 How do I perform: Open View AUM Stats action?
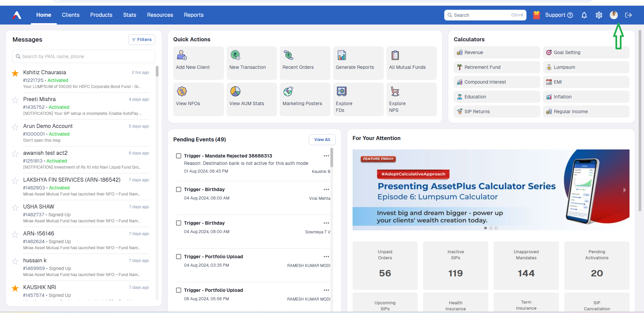point(252,99)
